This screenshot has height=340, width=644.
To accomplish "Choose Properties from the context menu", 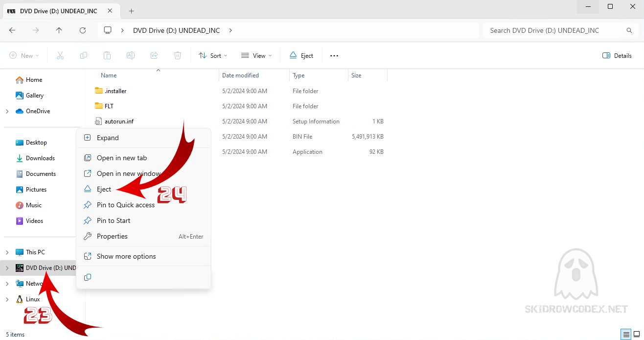I will [144, 236].
